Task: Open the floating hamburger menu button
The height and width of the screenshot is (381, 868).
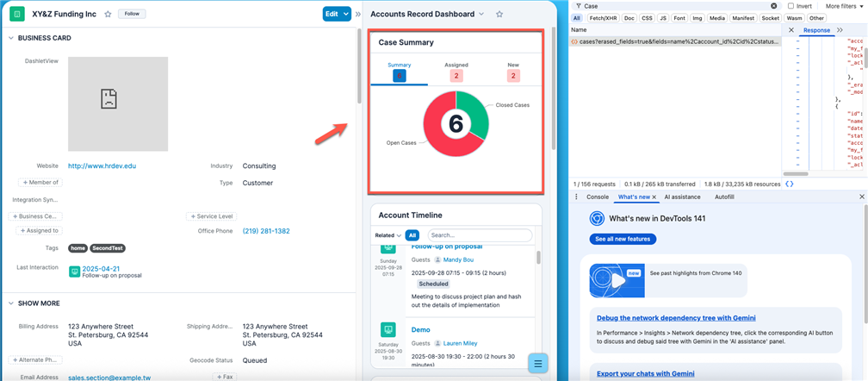Action: [537, 363]
